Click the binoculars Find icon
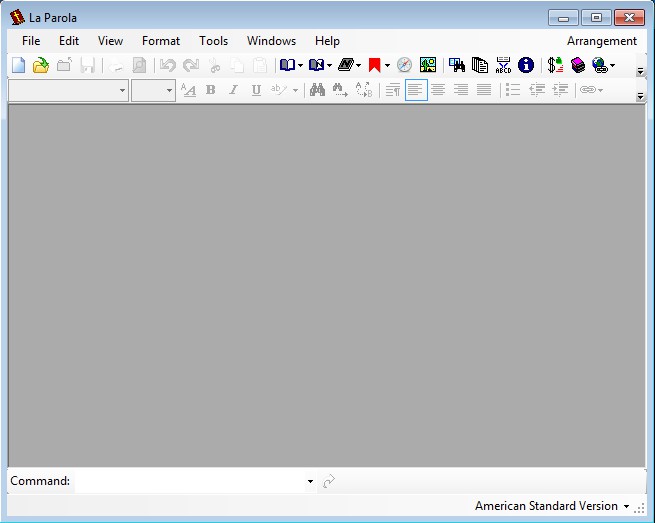Screen dimensions: 655x523 (317, 90)
